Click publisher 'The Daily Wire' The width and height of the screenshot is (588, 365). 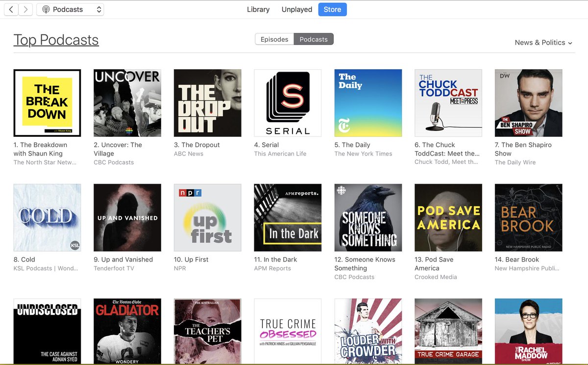pyautogui.click(x=515, y=162)
